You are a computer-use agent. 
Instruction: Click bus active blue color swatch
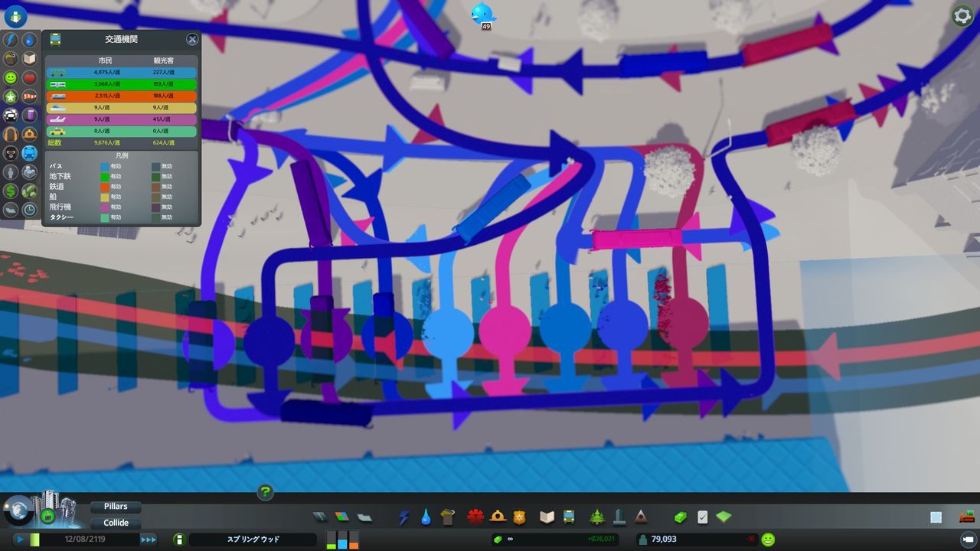(105, 166)
